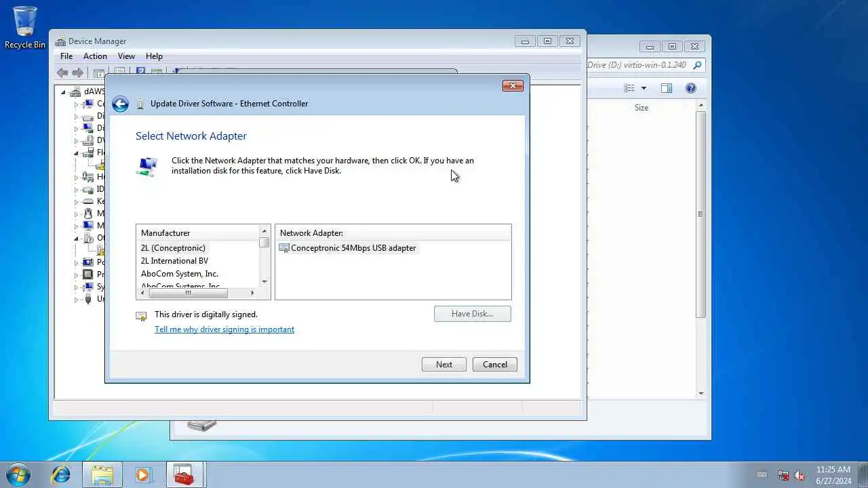
Task: Go back using the wizard's blue back arrow
Action: 120,104
